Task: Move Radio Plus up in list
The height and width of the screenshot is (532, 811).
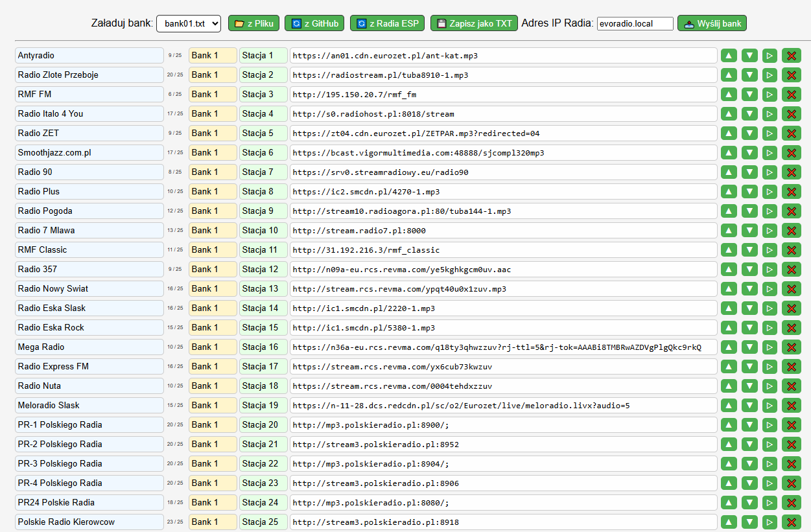Action: (x=729, y=192)
